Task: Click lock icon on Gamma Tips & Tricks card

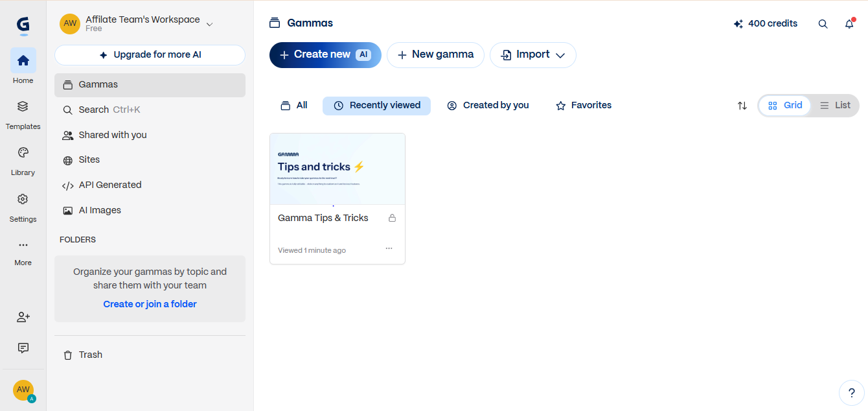Action: 392,218
